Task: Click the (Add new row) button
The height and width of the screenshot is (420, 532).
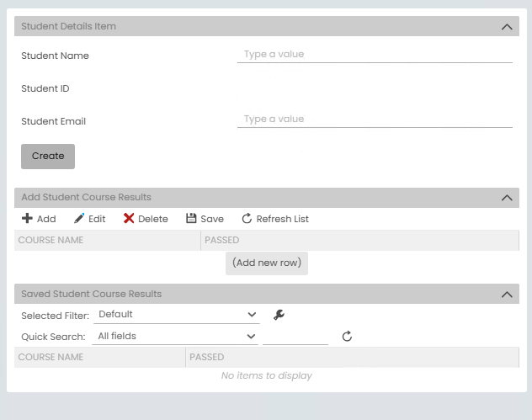Action: [x=267, y=263]
